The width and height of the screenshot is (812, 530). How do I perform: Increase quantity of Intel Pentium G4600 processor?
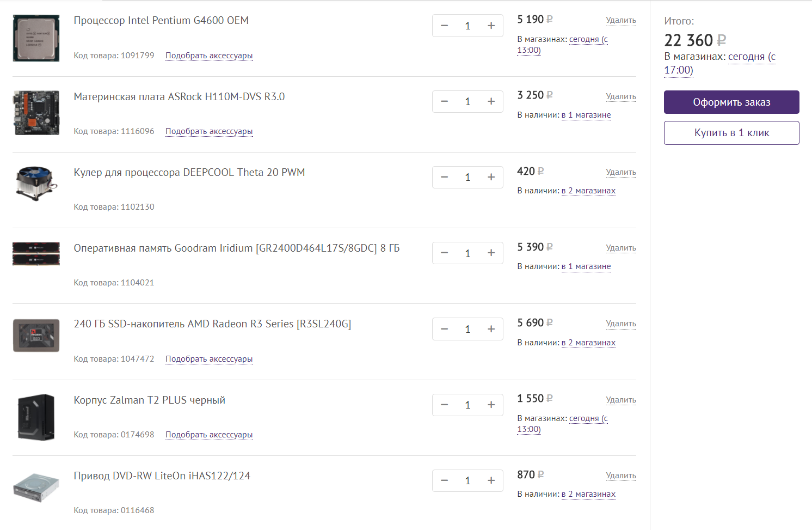[491, 26]
